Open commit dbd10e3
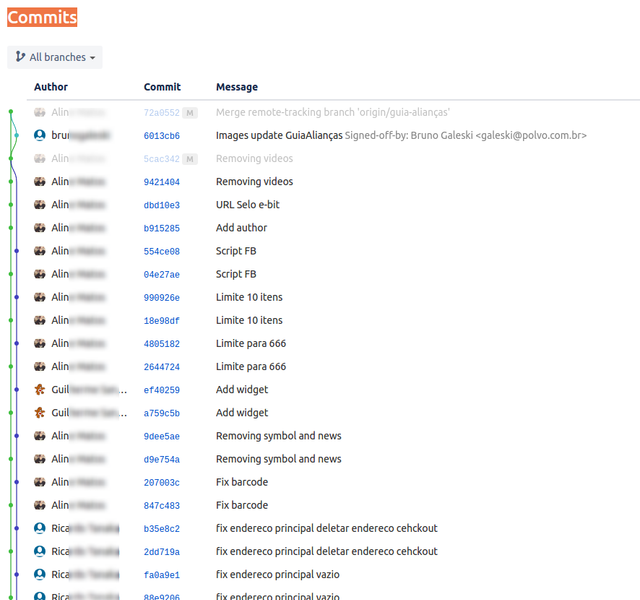The image size is (640, 600). [162, 205]
